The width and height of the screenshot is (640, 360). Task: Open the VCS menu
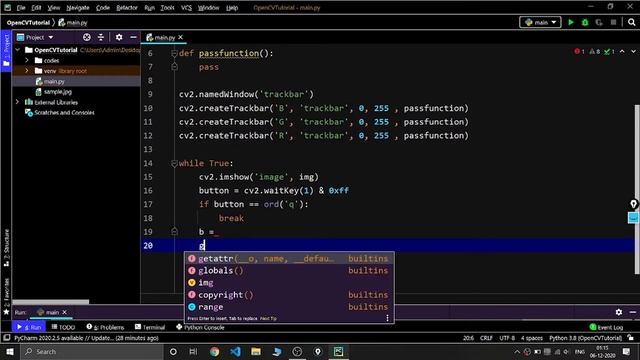[186, 7]
